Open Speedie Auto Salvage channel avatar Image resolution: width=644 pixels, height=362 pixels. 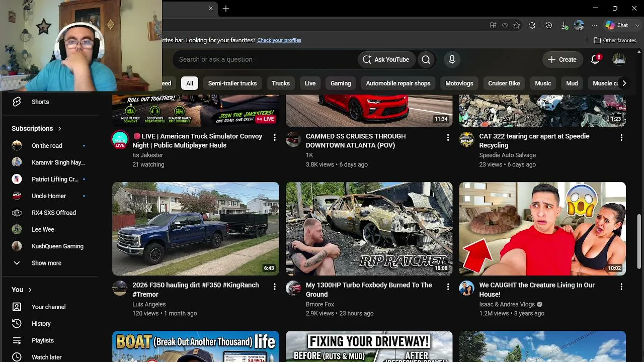(x=466, y=139)
